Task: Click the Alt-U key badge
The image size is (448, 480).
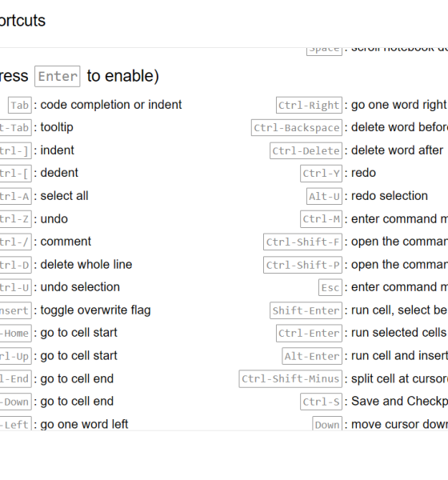Action: coord(324,196)
